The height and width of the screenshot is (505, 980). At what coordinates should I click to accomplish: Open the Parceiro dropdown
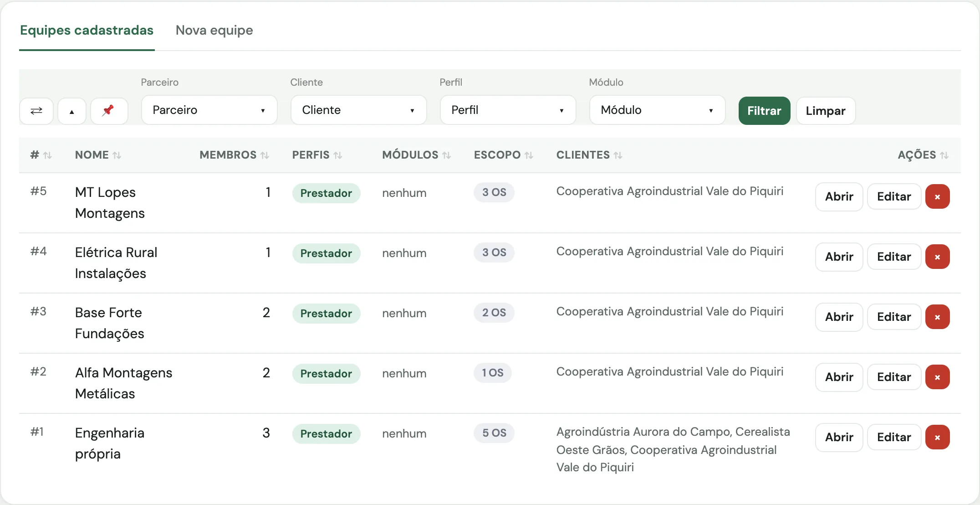(209, 110)
